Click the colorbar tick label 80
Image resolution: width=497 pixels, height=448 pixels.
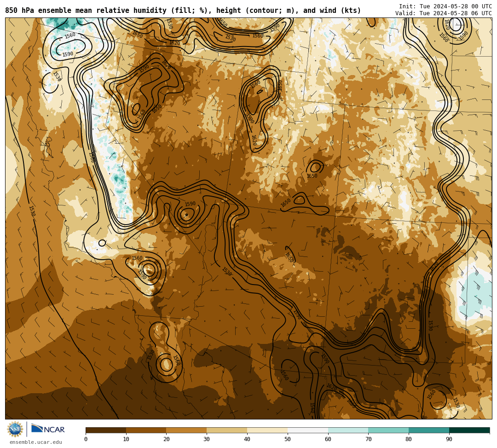point(409,439)
